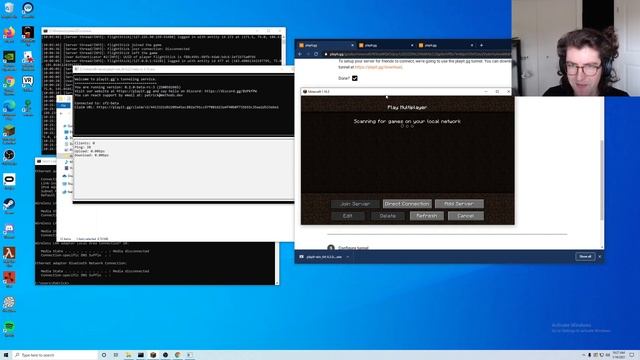
Task: Open the command prompt taskbar icon
Action: click(140, 355)
